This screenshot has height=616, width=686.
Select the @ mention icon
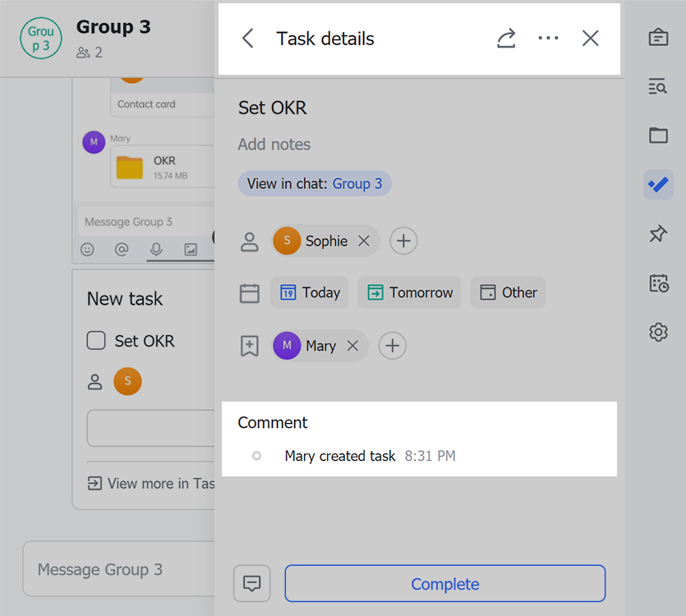122,250
